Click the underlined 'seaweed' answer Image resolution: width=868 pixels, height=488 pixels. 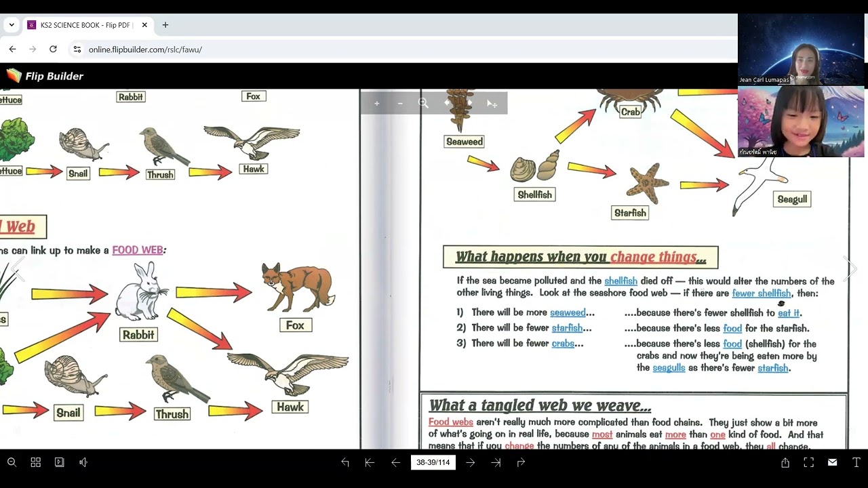568,312
